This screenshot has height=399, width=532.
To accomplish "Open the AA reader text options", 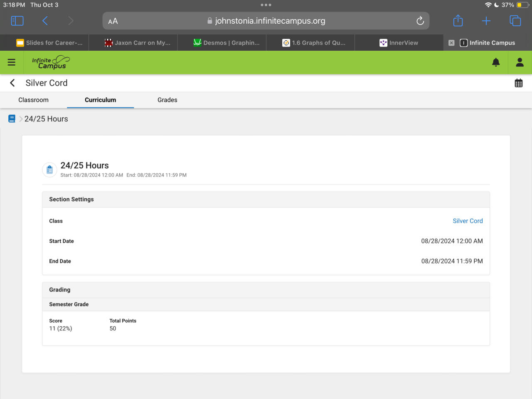I will coord(113,21).
